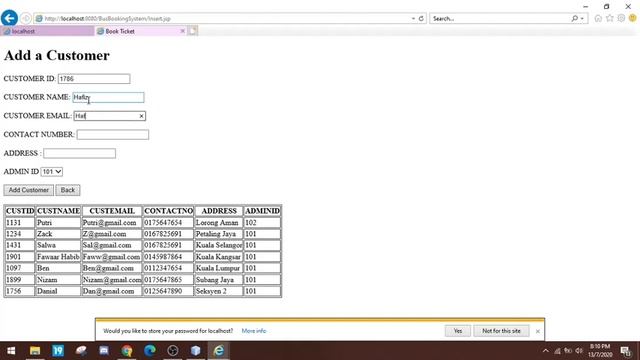Open the Windows Start menu

coord(11,351)
